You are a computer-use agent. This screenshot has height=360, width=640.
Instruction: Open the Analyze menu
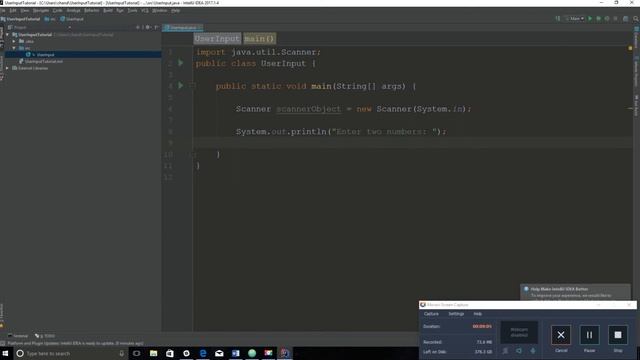(73, 11)
